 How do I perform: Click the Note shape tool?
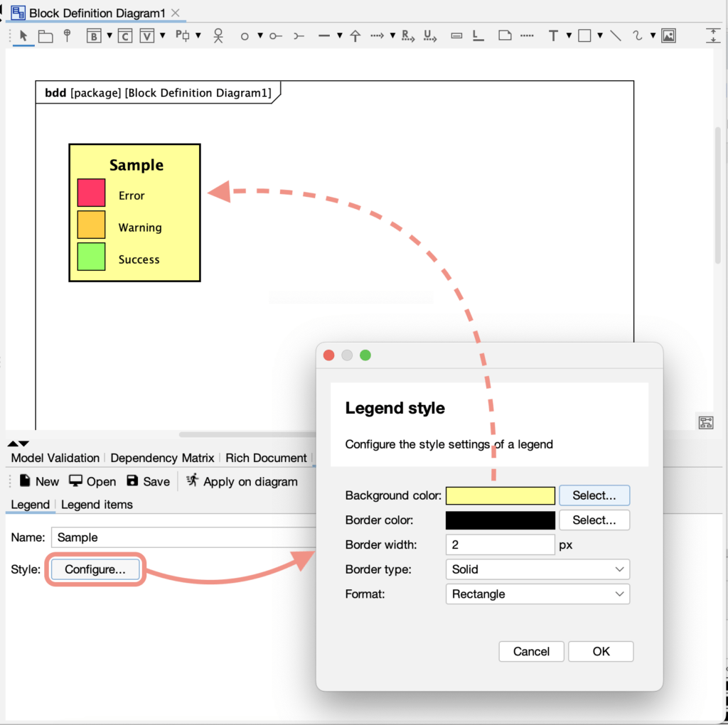point(505,36)
